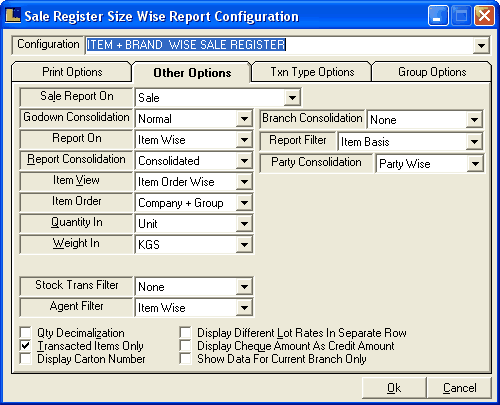Switch to the Print Options tab
Image resolution: width=500 pixels, height=405 pixels.
pos(72,72)
